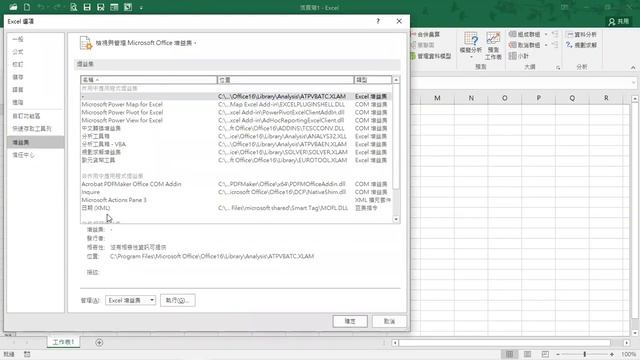Select 增益集 category in Excel Options sidebar
This screenshot has height=360, width=640.
(x=36, y=142)
